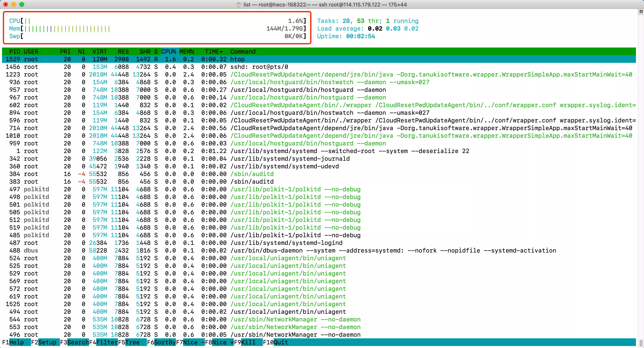This screenshot has height=348, width=644.
Task: Select uniagent process row PID 494
Action: click(x=319, y=312)
